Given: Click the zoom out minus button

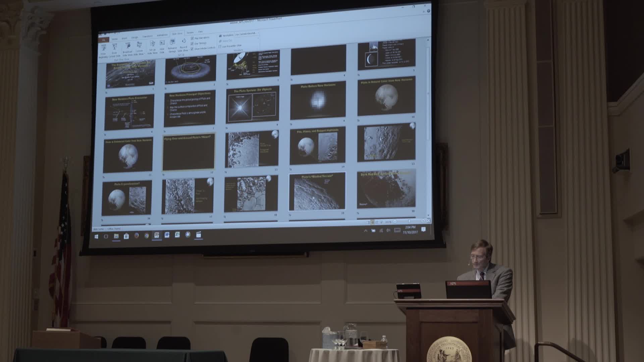Looking at the screenshot, I should (395, 221).
